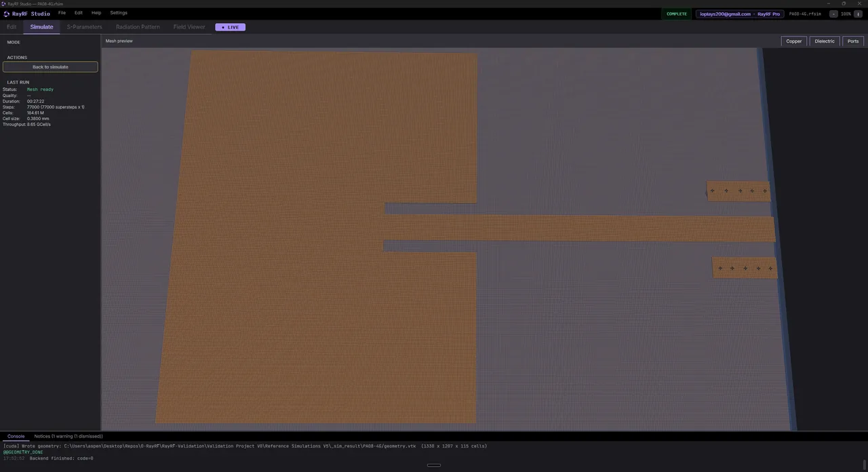Open the Edit menu in the menu bar

click(79, 13)
